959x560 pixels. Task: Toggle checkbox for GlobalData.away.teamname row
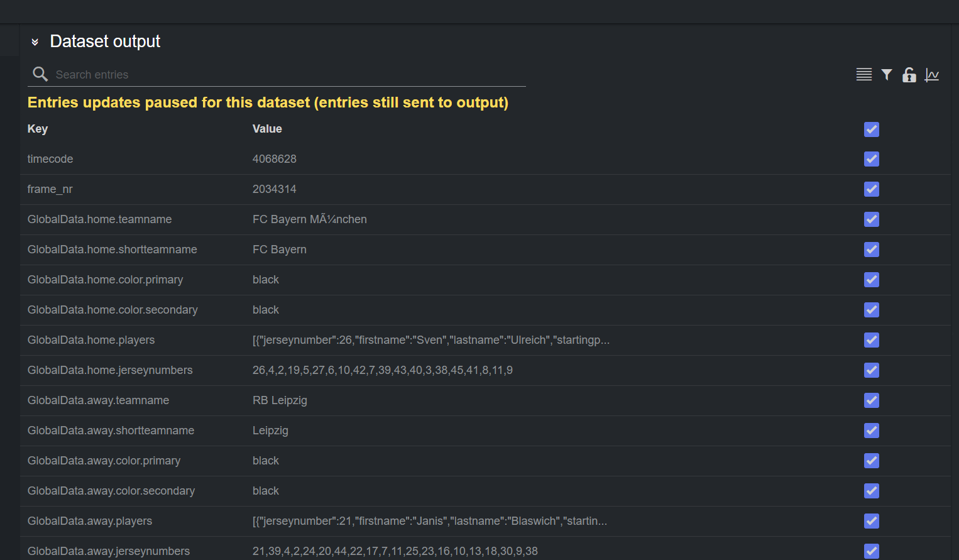(872, 400)
